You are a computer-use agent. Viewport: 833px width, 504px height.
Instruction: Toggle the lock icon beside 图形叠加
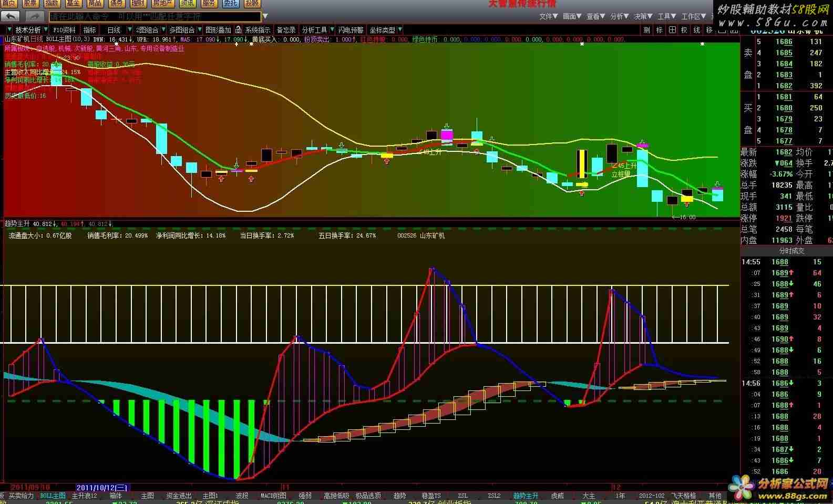click(238, 30)
